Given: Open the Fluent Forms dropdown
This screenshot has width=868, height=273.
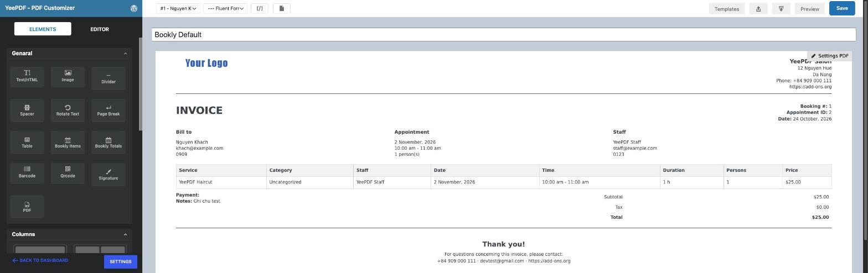Looking at the screenshot, I should [225, 8].
